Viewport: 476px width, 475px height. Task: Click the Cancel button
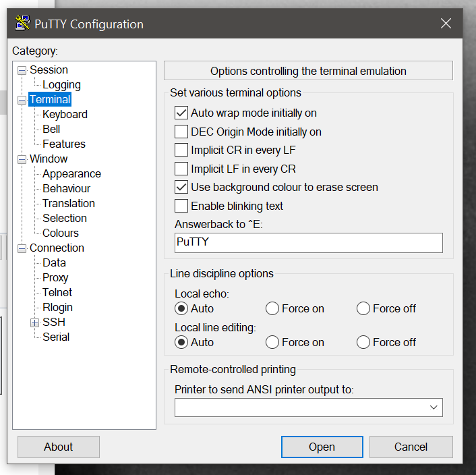point(411,447)
